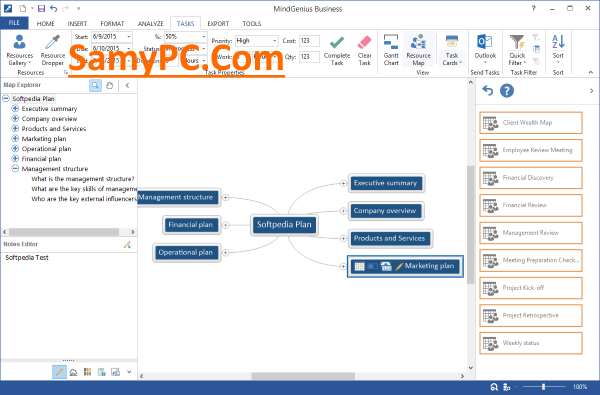This screenshot has height=395, width=600.
Task: Click the new document icon in title bar
Action: click(23, 8)
